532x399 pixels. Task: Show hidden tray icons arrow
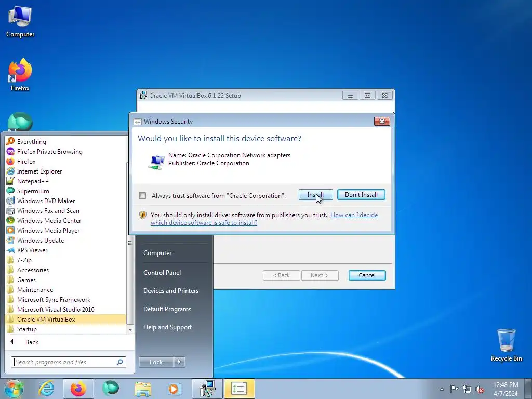pos(442,389)
